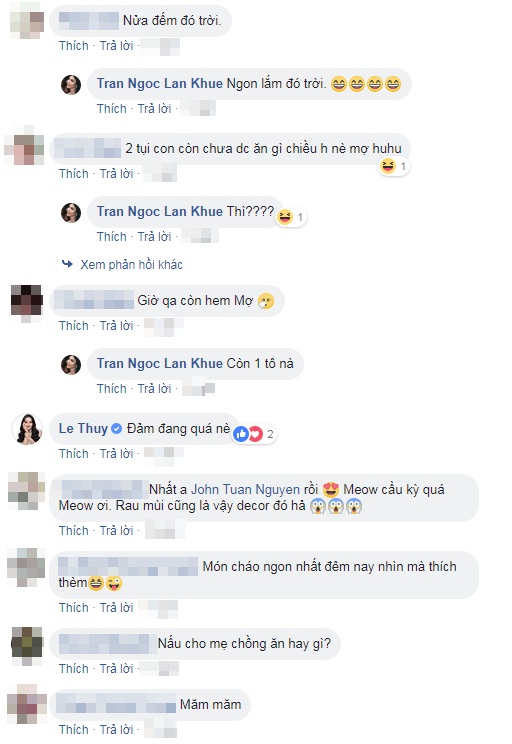Reply to 'Giờ qa còn hem Mợ' comment

(x=116, y=326)
